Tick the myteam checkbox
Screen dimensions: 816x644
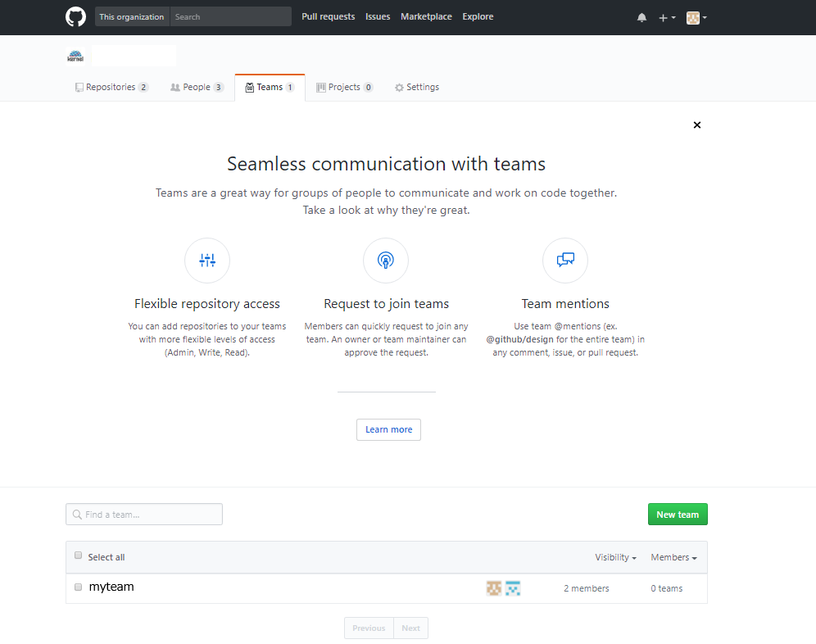pos(79,587)
